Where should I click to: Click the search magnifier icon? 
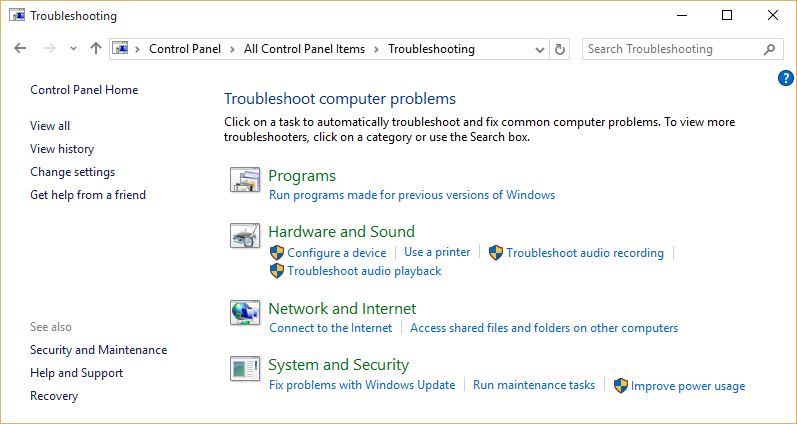[x=769, y=49]
